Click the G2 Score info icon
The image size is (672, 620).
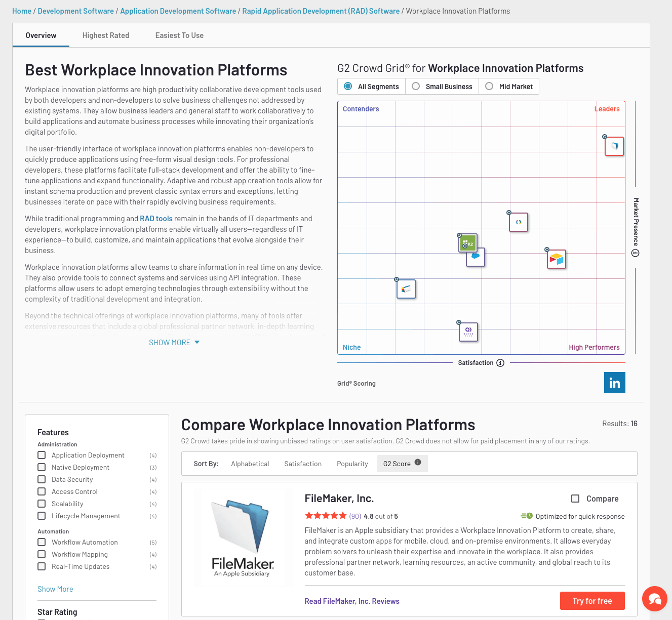point(418,462)
